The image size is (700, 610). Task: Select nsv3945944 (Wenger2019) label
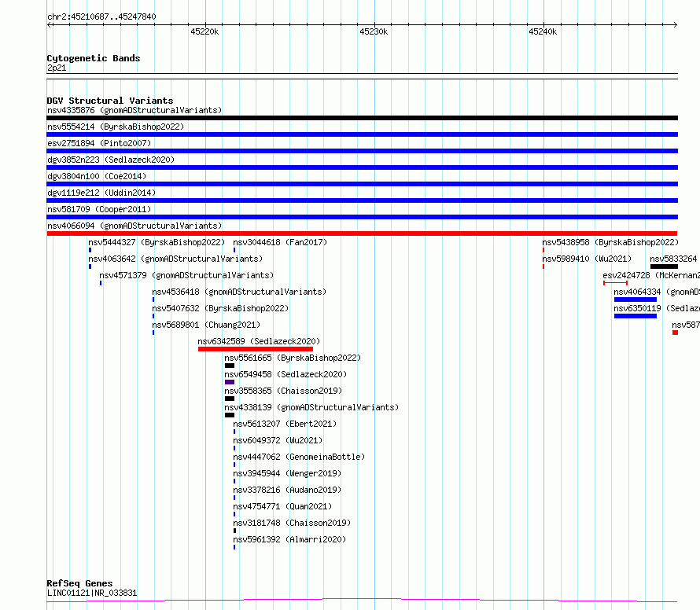point(287,473)
